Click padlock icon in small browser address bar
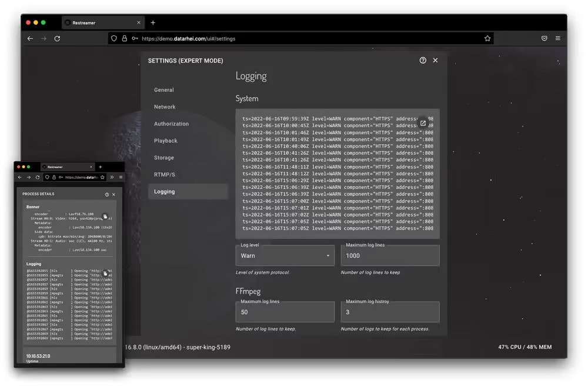This screenshot has width=588, height=386. click(54, 178)
